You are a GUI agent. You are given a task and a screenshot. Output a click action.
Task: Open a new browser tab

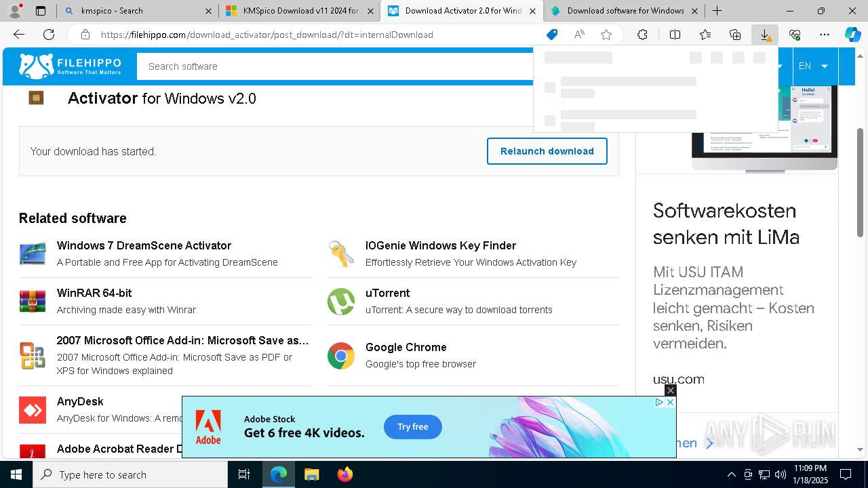click(x=717, y=11)
